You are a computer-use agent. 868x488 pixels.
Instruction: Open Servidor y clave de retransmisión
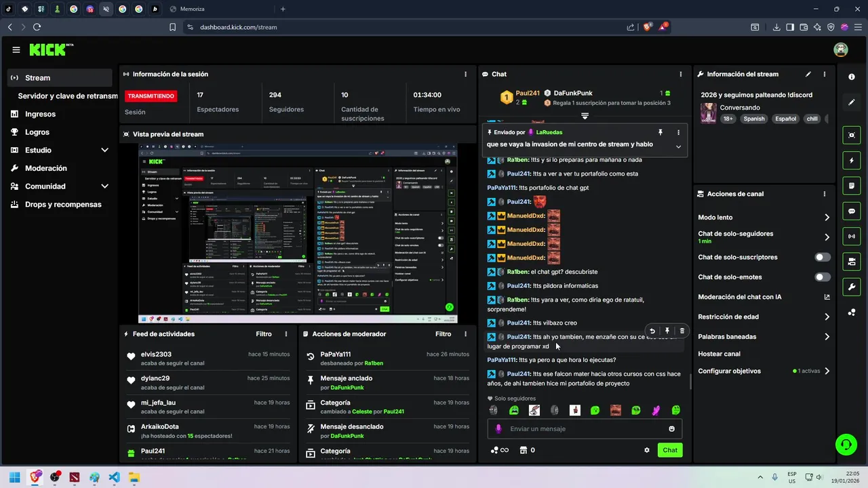[68, 96]
